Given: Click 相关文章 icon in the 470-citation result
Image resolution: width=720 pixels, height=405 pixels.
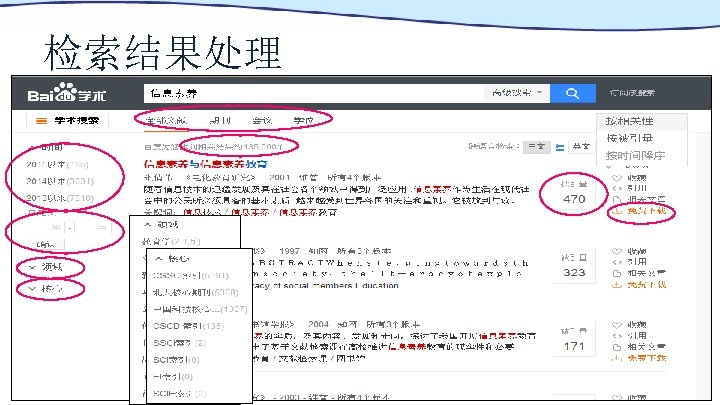Looking at the screenshot, I should (x=617, y=200).
